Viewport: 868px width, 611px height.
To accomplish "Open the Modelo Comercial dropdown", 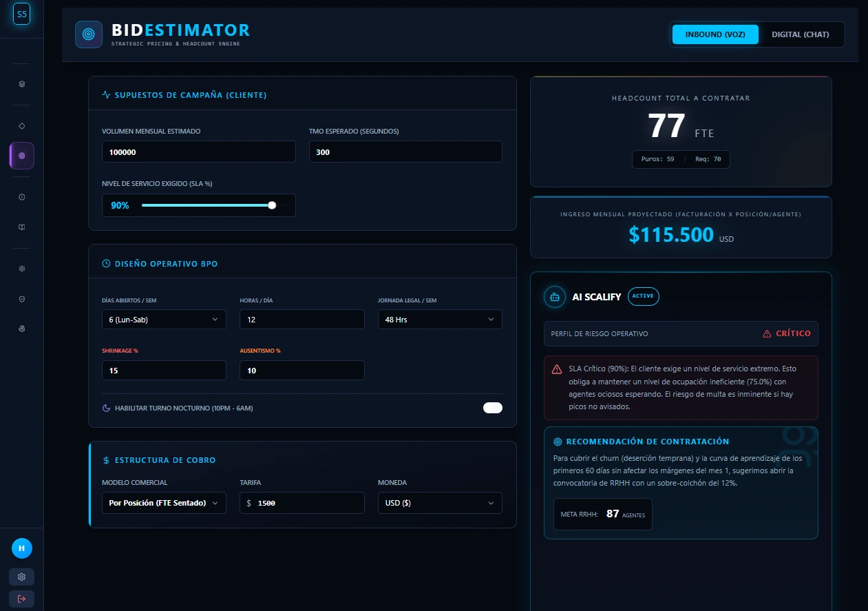I will (164, 503).
